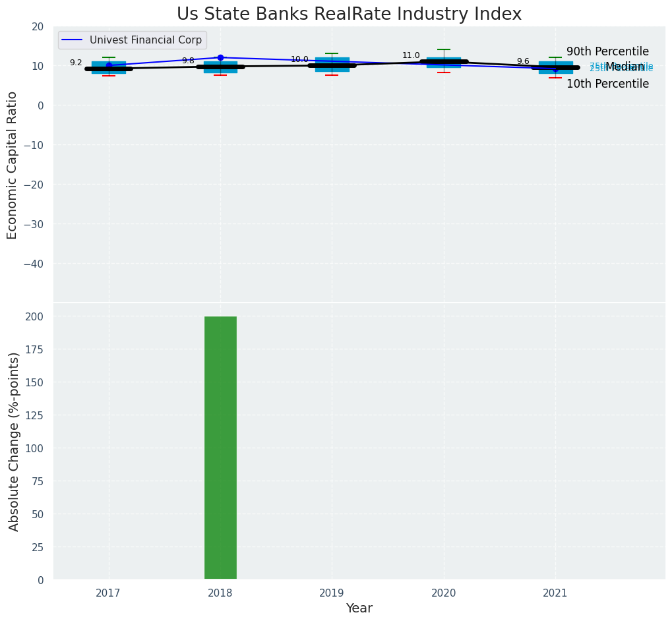Viewport: 672px width, 621px height.
Task: Click the 9.2 median value label
Action: pyautogui.click(x=76, y=63)
